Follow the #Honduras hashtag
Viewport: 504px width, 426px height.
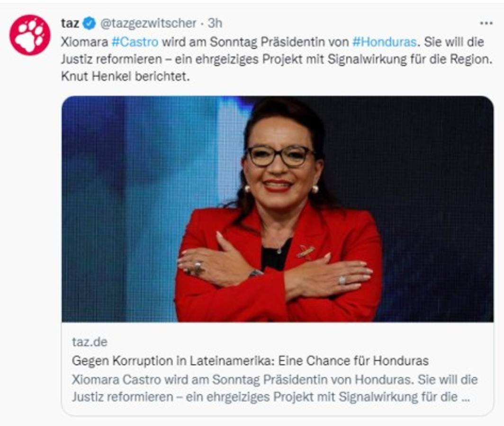[385, 42]
